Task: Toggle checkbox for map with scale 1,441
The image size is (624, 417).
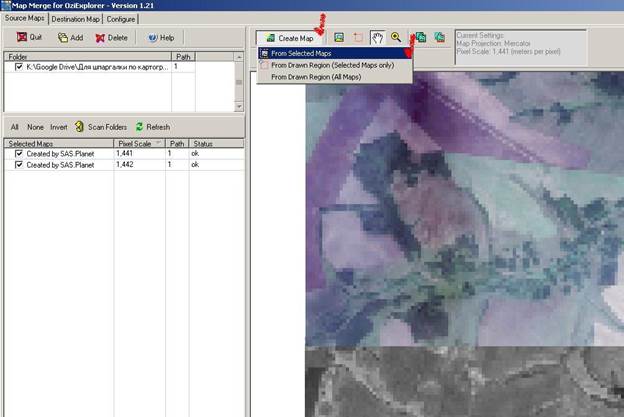Action: [x=19, y=154]
